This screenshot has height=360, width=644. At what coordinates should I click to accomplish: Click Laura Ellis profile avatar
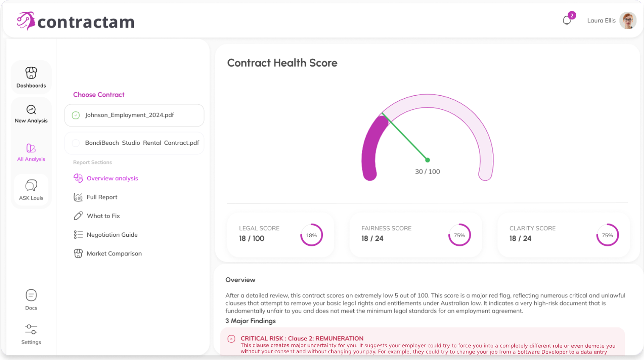point(628,20)
